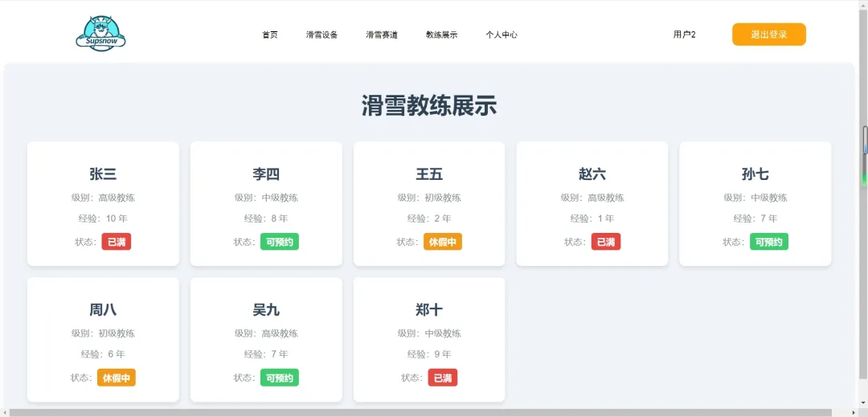Click 赵六's experience text 1 年

(x=606, y=219)
